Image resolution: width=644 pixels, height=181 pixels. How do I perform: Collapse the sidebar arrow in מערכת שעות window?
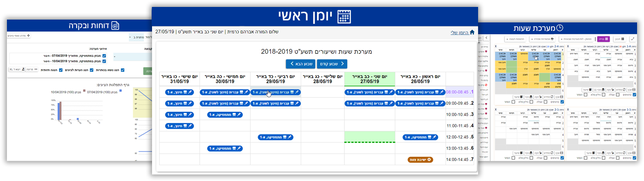pyautogui.click(x=486, y=38)
